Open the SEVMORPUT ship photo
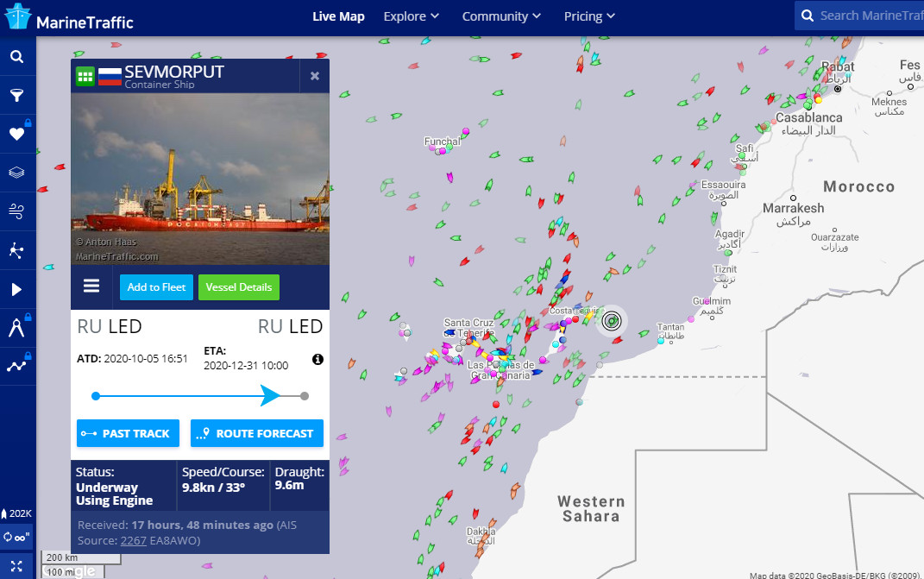Image resolution: width=924 pixels, height=579 pixels. coord(200,179)
